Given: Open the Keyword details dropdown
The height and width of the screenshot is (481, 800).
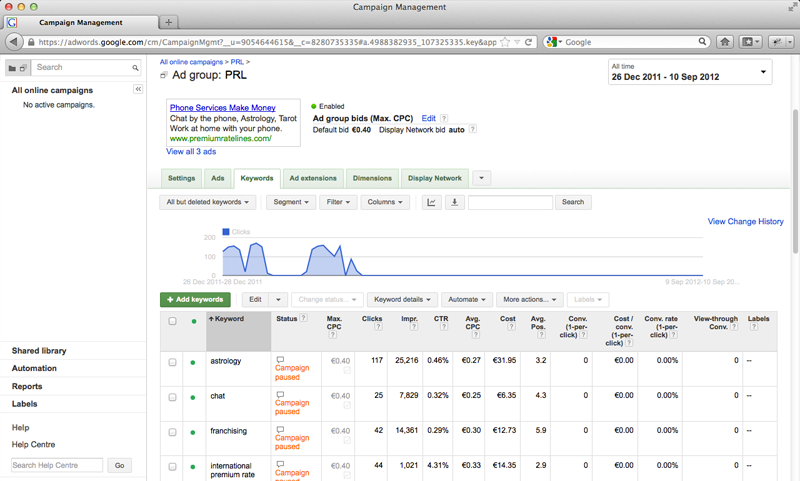Looking at the screenshot, I should tap(402, 299).
